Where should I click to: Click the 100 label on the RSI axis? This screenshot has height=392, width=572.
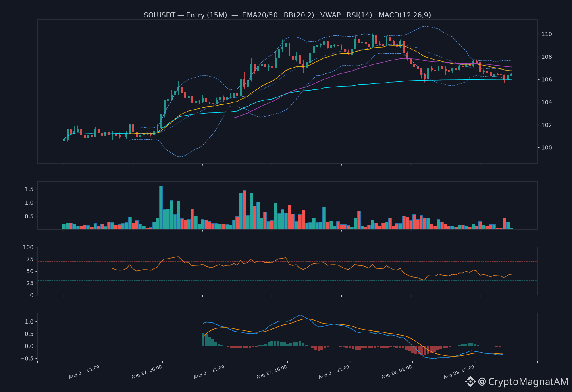[28, 247]
